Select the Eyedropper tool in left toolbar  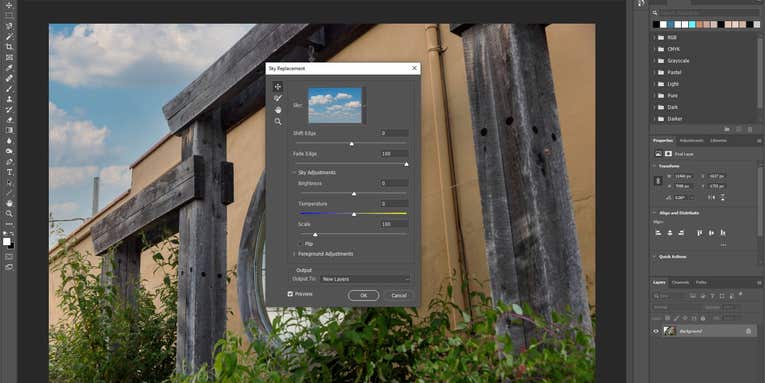9,68
